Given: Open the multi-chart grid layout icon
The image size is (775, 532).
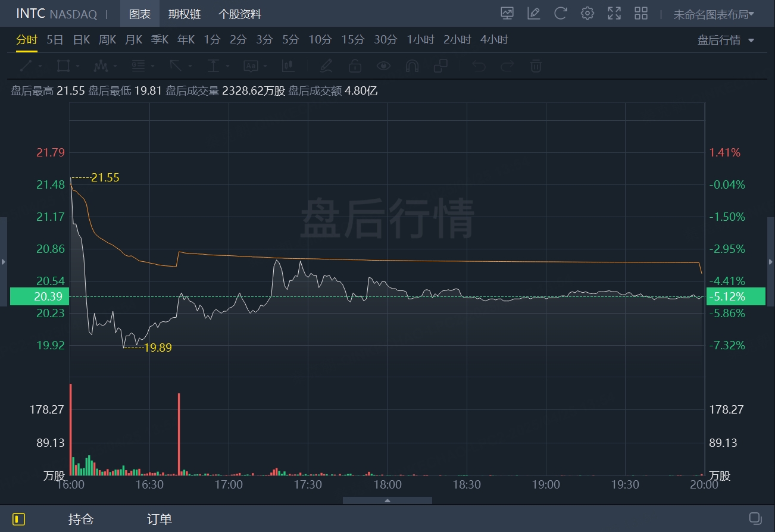Looking at the screenshot, I should (641, 13).
